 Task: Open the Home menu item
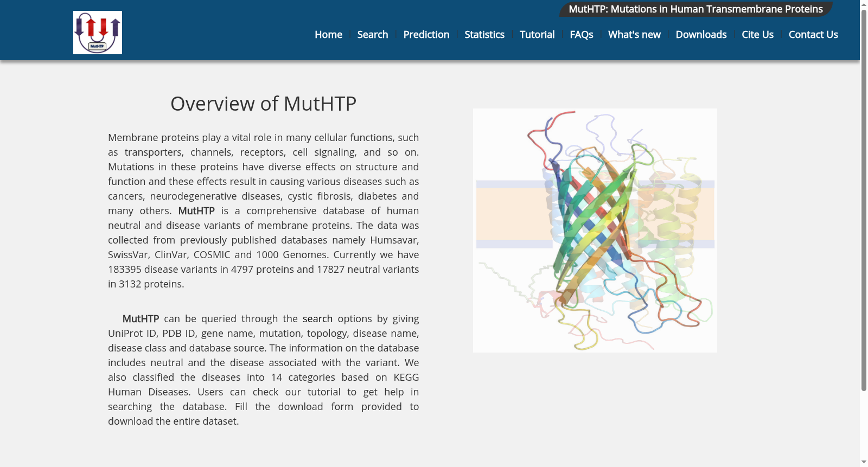click(x=328, y=35)
